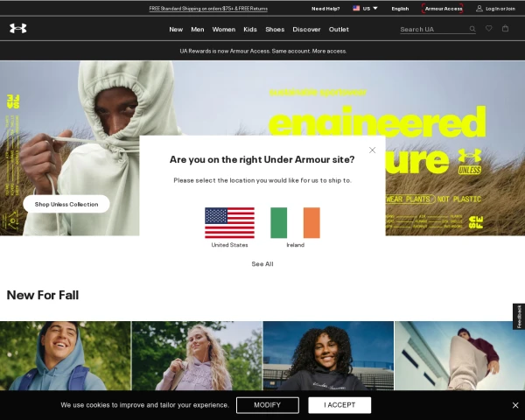Viewport: 525px width, 420px height.
Task: Click the search magnifier icon
Action: [472, 29]
